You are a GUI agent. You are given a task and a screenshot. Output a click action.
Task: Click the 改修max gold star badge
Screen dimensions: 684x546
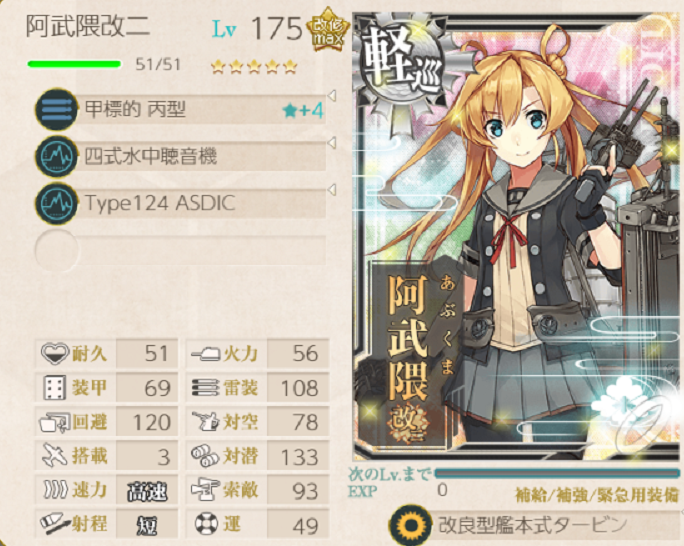coord(328,30)
